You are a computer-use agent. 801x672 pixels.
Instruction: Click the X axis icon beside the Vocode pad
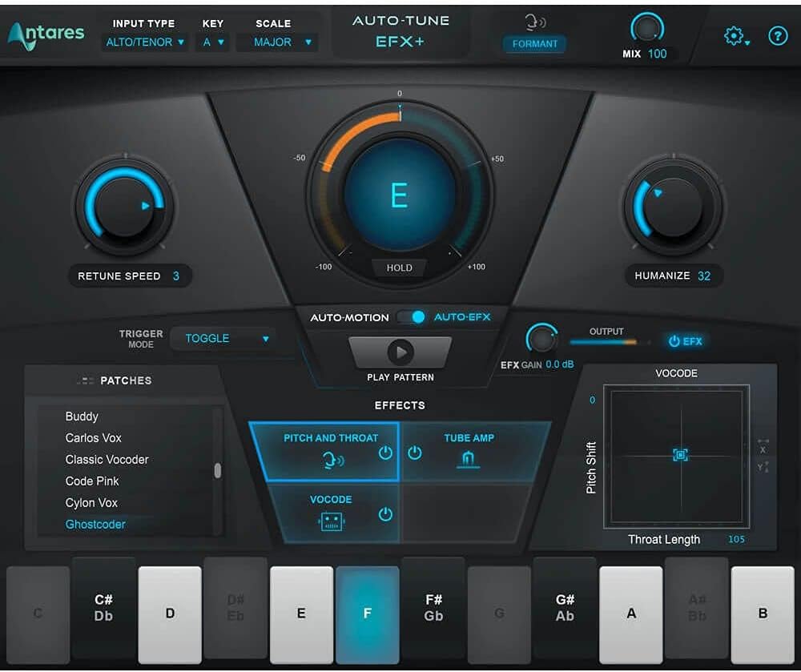click(762, 450)
